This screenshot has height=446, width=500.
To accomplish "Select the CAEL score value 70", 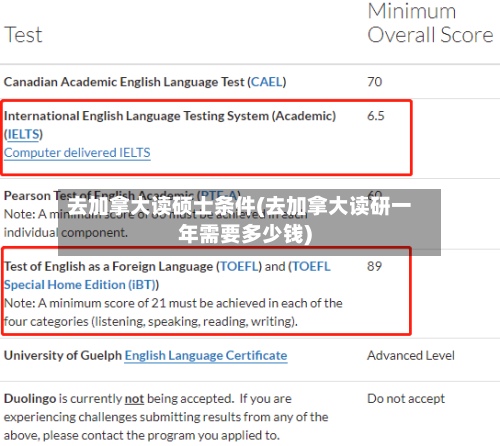I will [x=374, y=82].
